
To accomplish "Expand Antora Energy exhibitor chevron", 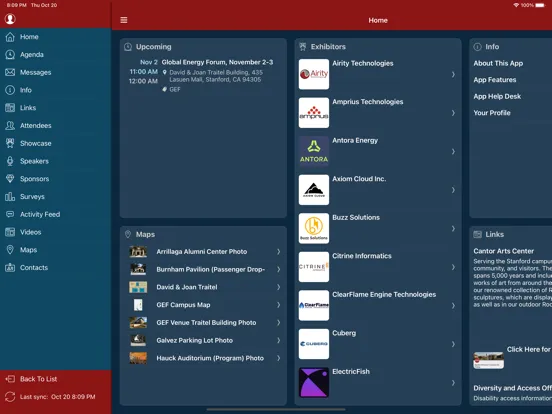I will pos(453,151).
